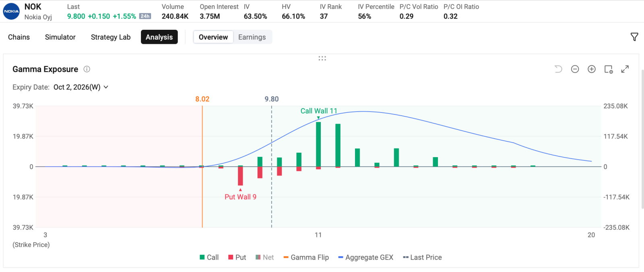
Task: Click the Nokia Oyj company name
Action: point(38,17)
